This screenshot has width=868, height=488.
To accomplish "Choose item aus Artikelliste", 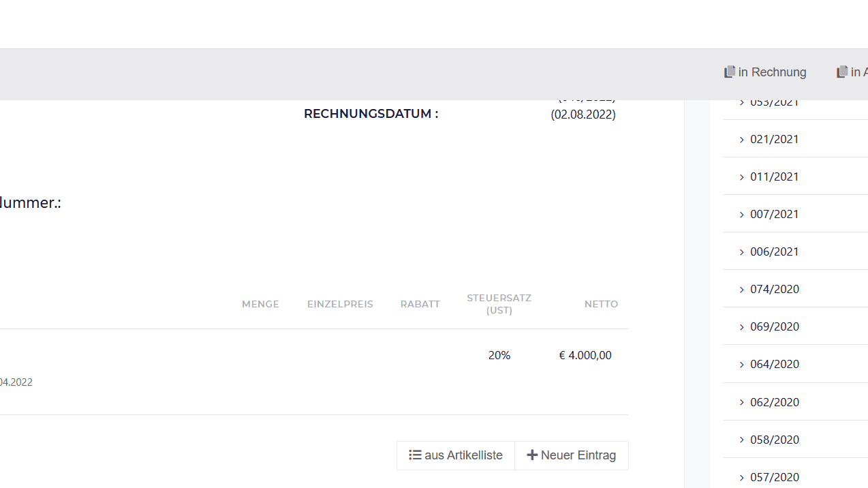I will [x=456, y=455].
